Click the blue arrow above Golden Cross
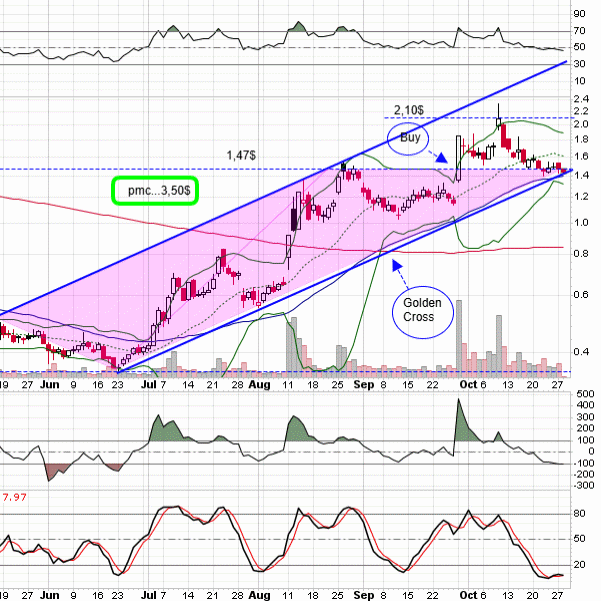 click(x=397, y=264)
